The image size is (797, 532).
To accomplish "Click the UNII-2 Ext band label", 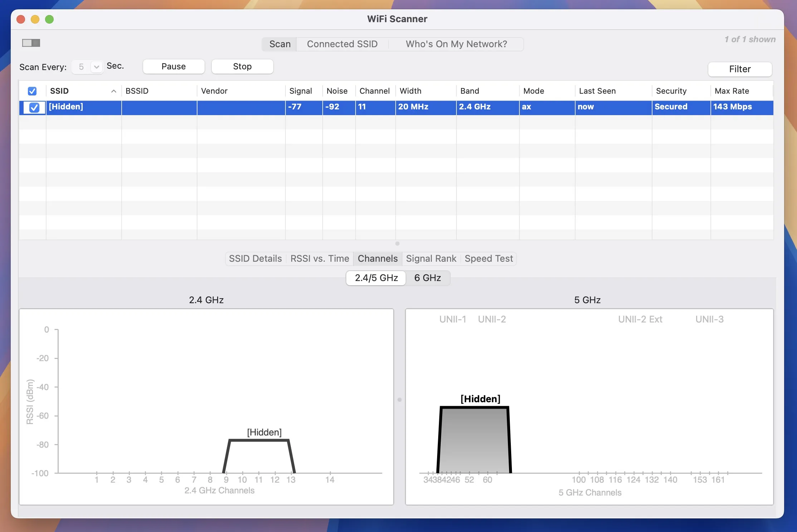I will (640, 319).
